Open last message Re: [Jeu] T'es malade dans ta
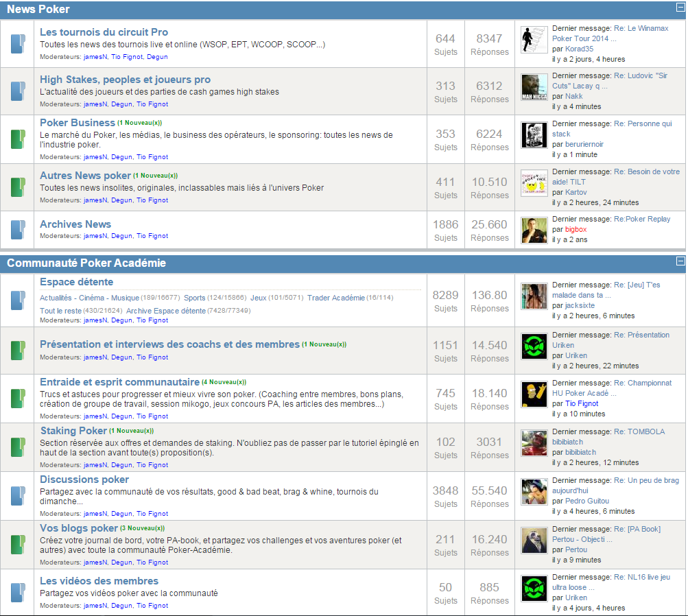 (x=606, y=290)
